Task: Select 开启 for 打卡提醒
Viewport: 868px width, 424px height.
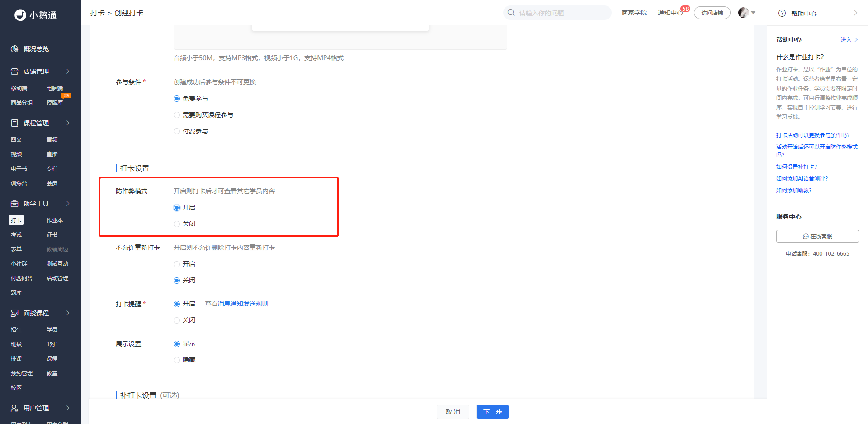Action: click(x=177, y=304)
